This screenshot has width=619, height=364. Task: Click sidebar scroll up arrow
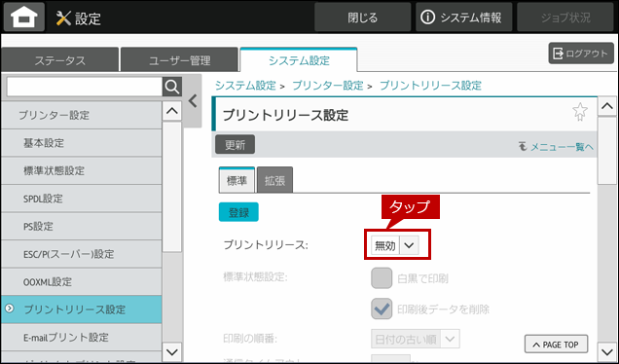(x=172, y=111)
